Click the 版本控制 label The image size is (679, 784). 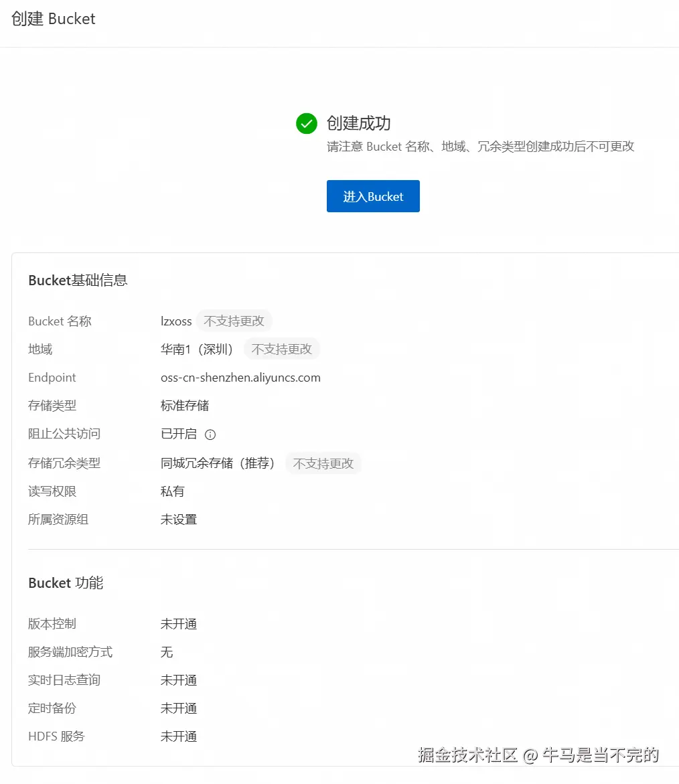(x=52, y=624)
